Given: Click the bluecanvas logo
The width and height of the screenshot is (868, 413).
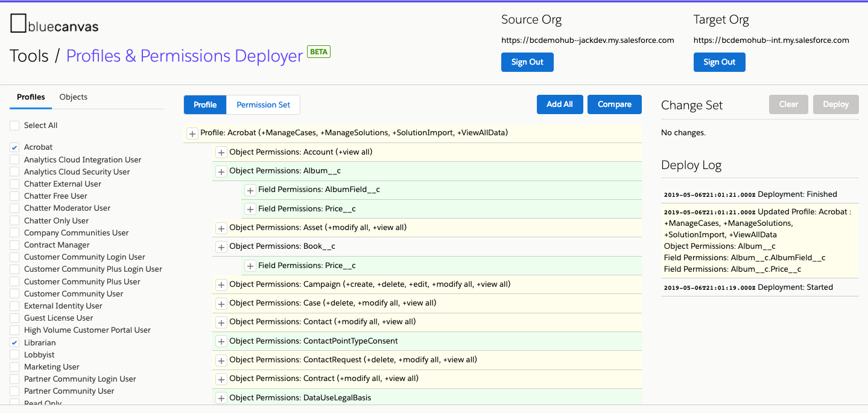Looking at the screenshot, I should (54, 24).
